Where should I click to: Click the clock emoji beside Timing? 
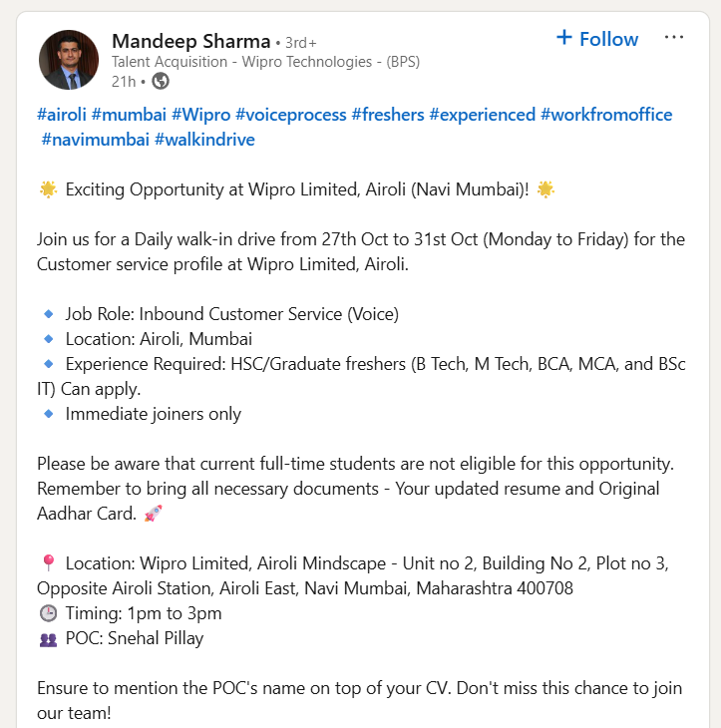(x=48, y=612)
